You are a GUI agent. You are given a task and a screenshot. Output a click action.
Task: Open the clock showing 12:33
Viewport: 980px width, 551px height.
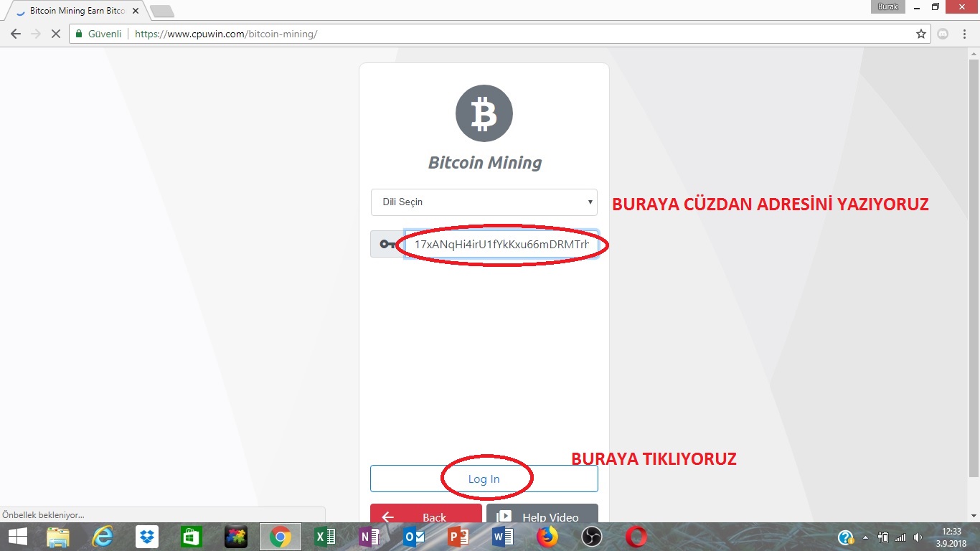951,537
